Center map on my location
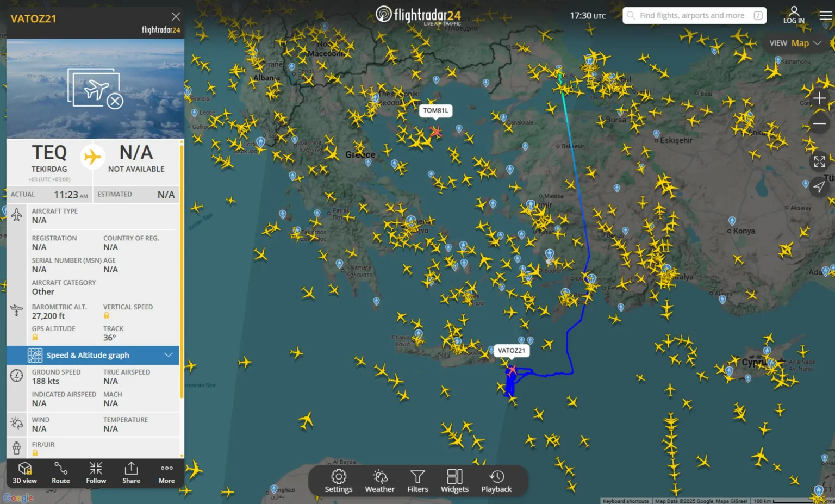835x504 pixels. pos(819,186)
